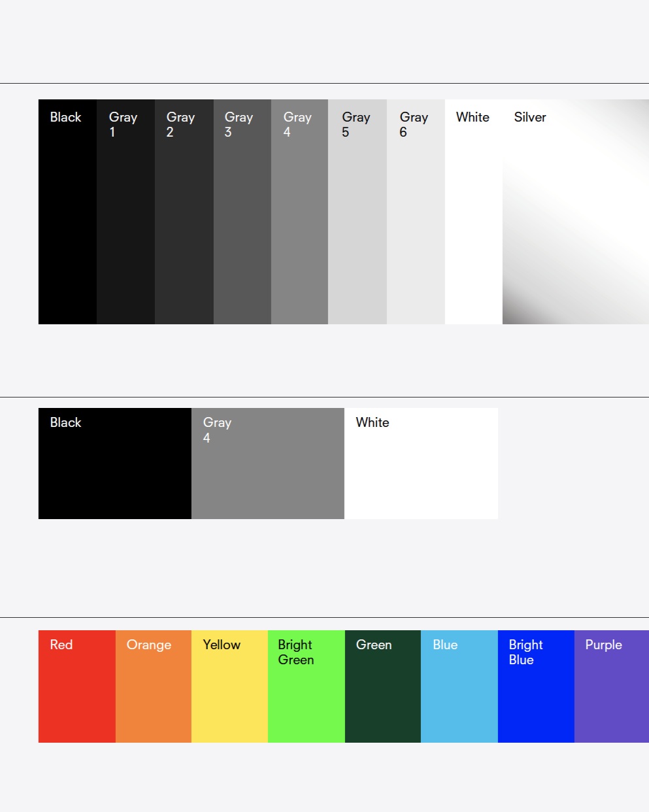Pick the Gray 3 swatch
Screen dimensions: 649x812
[242, 212]
